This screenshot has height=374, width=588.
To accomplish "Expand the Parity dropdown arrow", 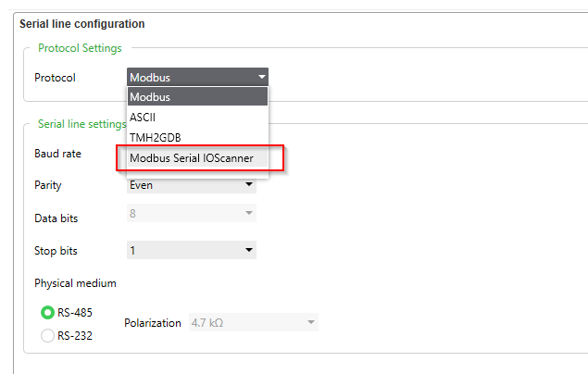I will (x=248, y=184).
